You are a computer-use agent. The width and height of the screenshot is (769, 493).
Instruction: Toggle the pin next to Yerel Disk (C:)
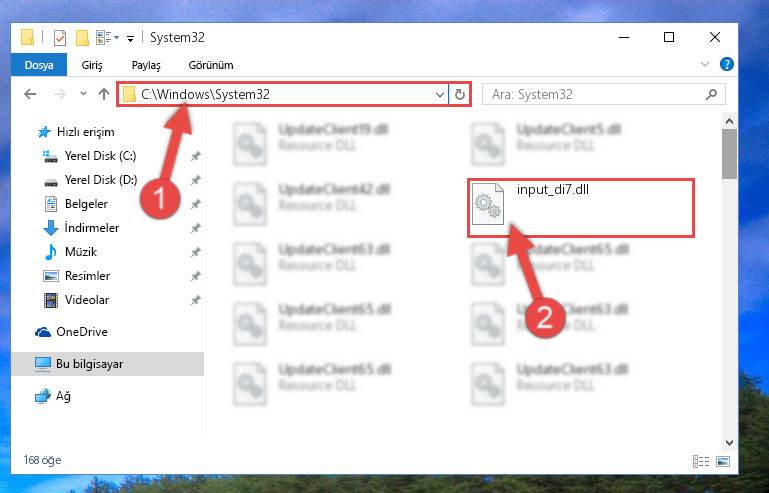pyautogui.click(x=196, y=156)
